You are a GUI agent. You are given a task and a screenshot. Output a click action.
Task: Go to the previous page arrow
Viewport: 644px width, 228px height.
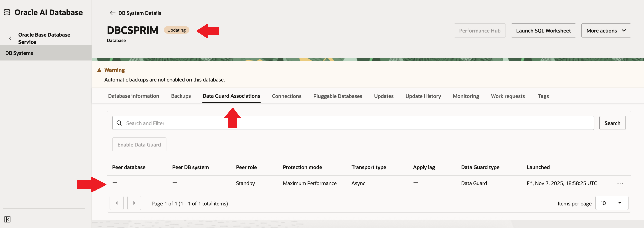coord(117,203)
